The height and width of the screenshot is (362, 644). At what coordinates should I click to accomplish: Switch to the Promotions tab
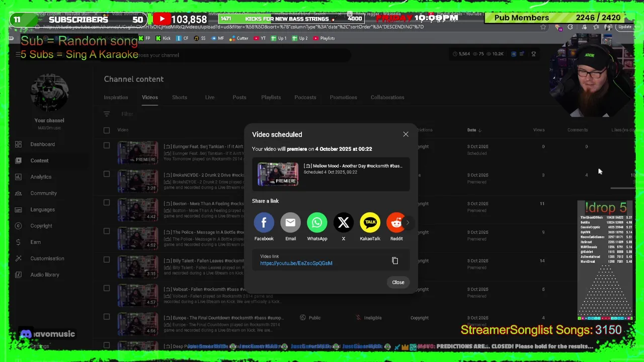343,98
